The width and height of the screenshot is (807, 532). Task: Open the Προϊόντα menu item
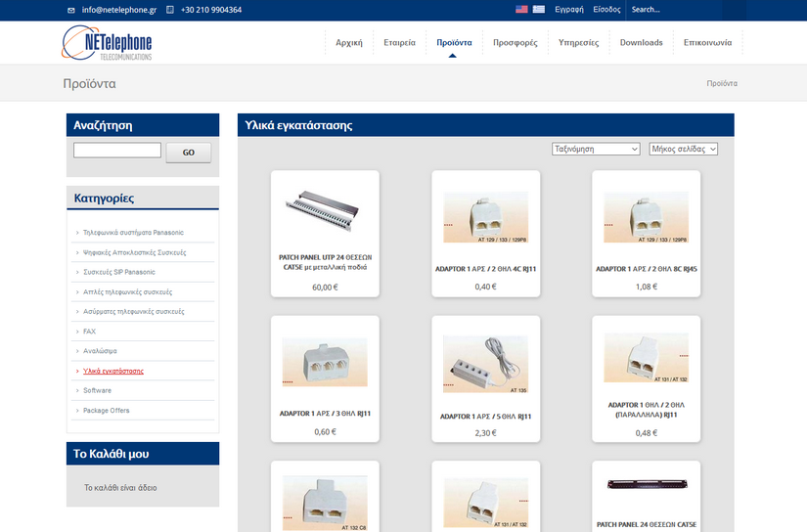tap(454, 43)
